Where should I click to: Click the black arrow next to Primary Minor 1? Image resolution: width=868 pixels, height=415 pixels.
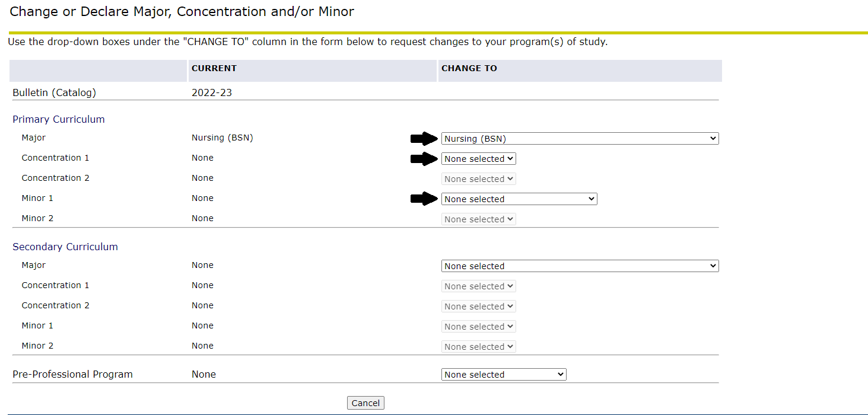(424, 199)
